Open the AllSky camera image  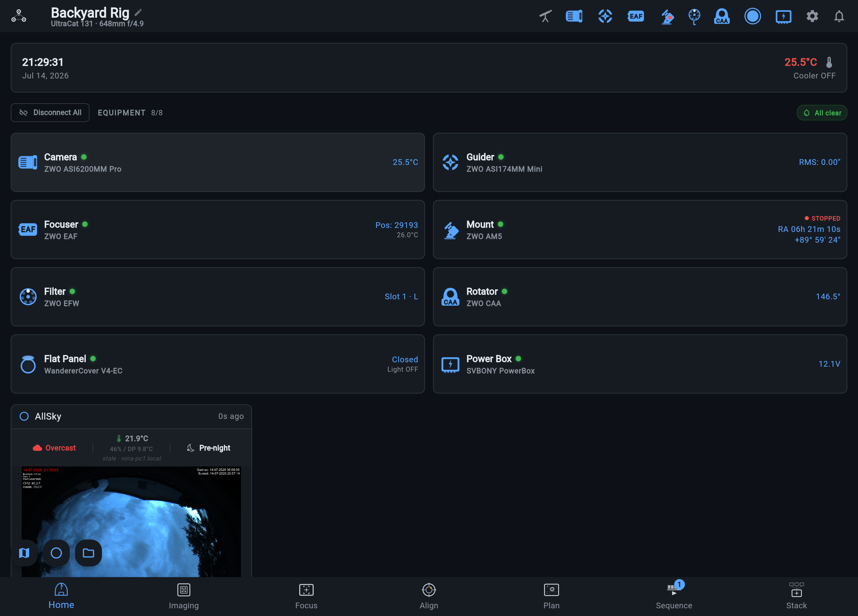click(x=131, y=522)
